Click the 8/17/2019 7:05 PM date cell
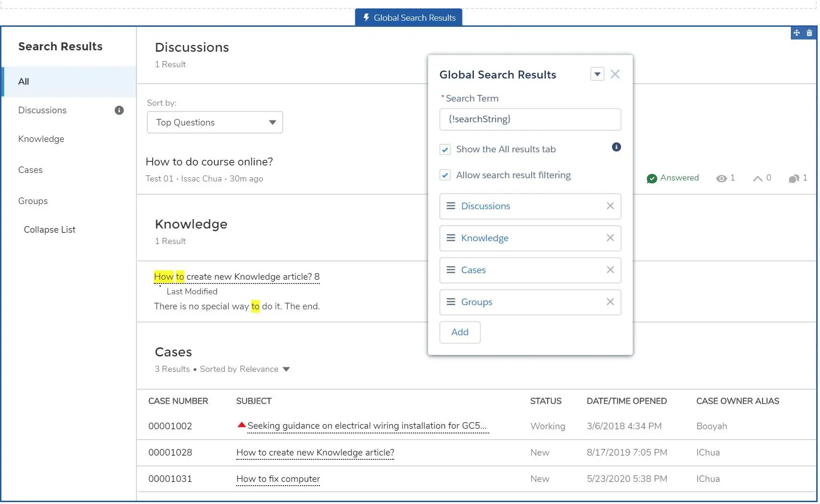The image size is (820, 504). pos(627,452)
